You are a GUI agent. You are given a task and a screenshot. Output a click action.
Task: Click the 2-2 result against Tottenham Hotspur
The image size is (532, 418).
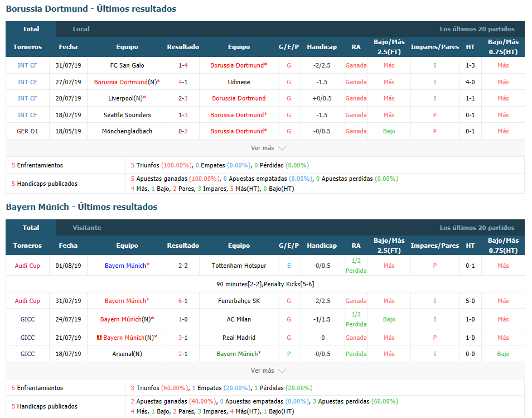183,266
